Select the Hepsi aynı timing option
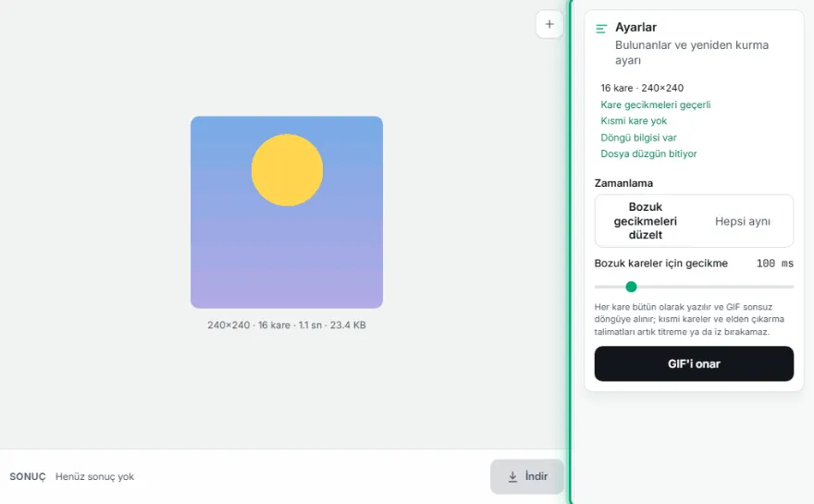814x504 pixels. pyautogui.click(x=743, y=221)
